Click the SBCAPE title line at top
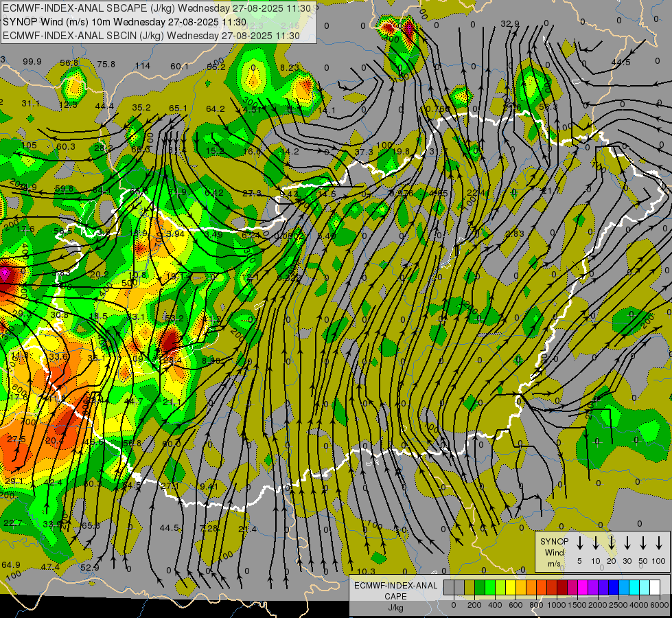This screenshot has height=618, width=672. click(x=157, y=8)
